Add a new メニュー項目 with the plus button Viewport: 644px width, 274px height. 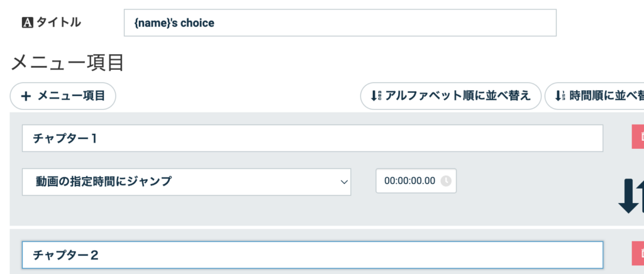[x=63, y=96]
